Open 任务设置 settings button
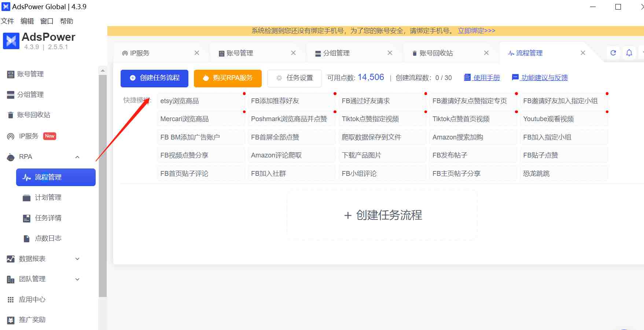Viewport: 644px width, 330px height. (x=294, y=78)
